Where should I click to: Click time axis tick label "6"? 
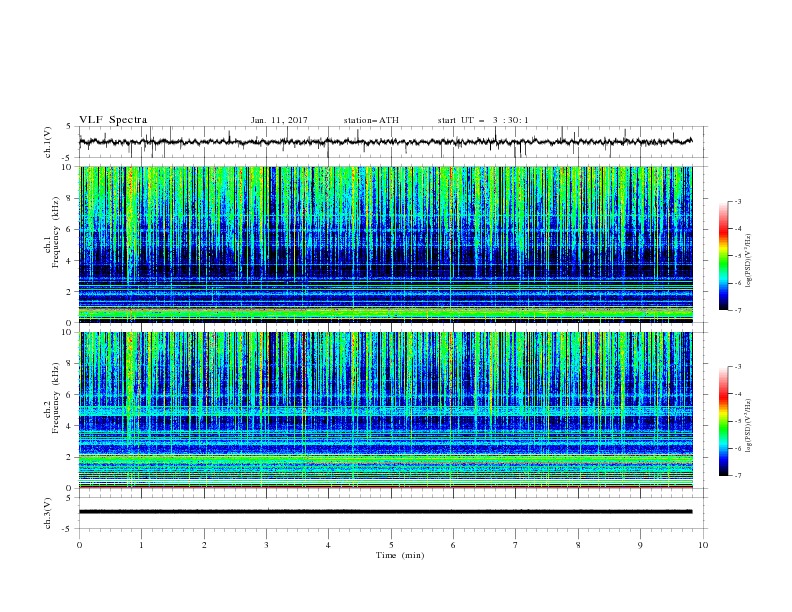[x=454, y=545]
